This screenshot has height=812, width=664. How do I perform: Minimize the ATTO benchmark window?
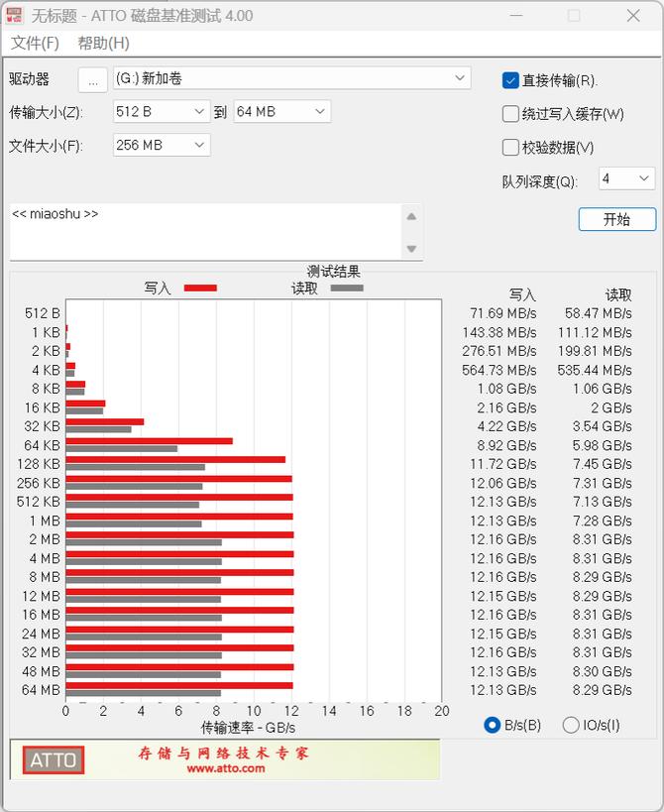[515, 16]
